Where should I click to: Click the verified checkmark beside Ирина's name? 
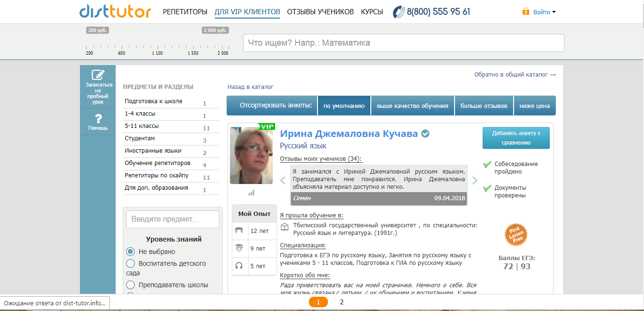pos(425,134)
